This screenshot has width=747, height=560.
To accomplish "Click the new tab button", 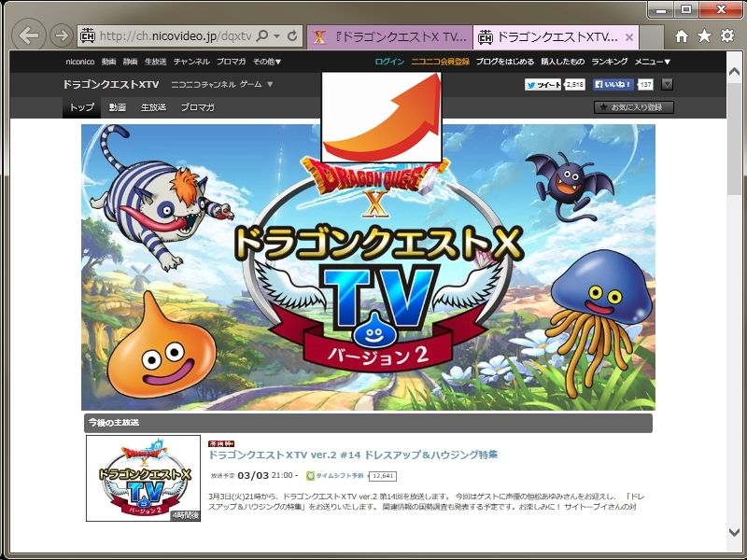I will point(651,37).
